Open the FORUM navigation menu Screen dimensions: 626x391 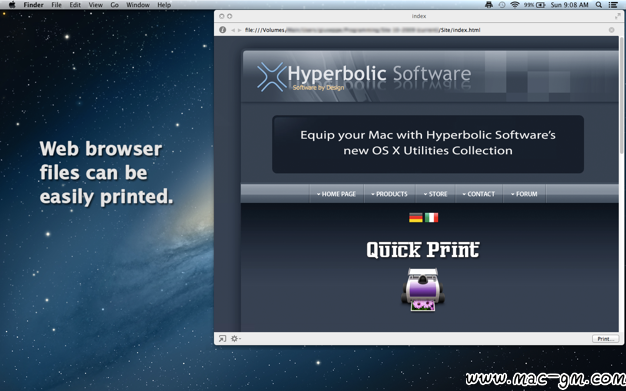coord(524,194)
